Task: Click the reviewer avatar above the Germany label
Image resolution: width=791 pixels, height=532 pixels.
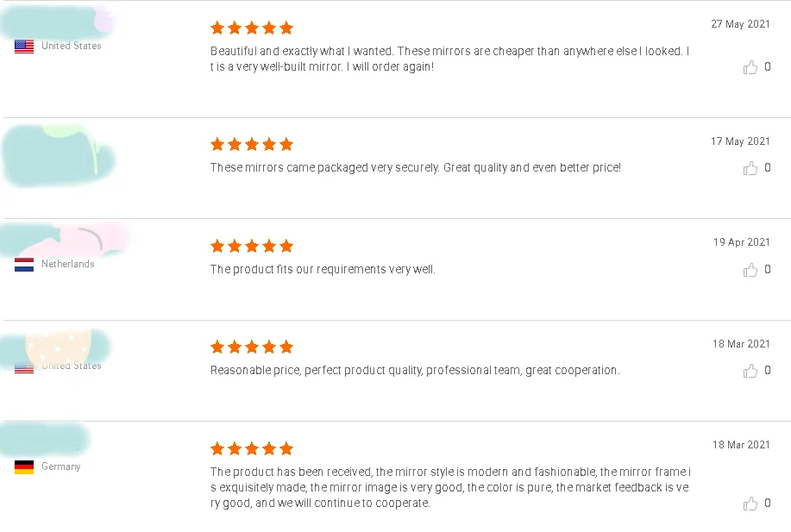Action: (45, 439)
